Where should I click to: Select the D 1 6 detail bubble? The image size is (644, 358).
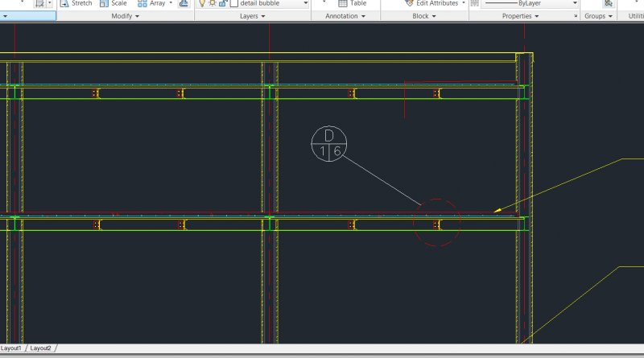pos(329,144)
